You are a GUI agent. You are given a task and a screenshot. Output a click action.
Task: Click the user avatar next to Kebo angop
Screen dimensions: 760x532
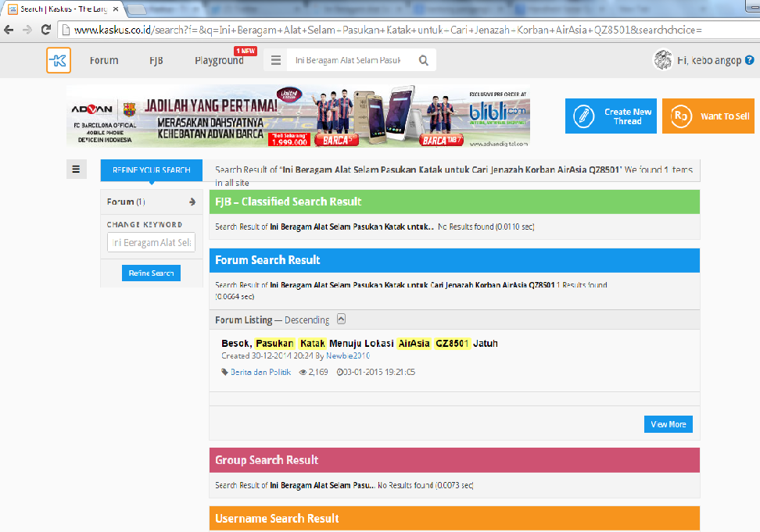(x=662, y=60)
